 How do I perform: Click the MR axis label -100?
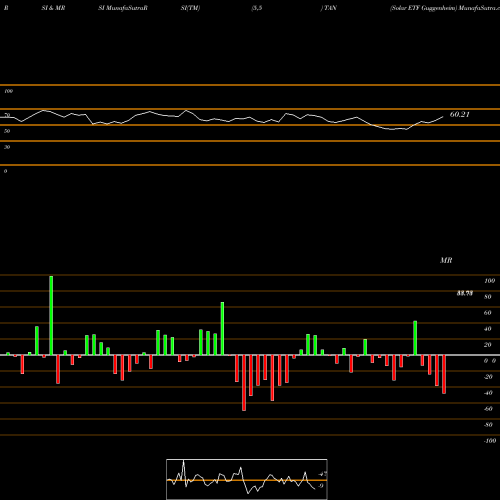pyautogui.click(x=490, y=441)
